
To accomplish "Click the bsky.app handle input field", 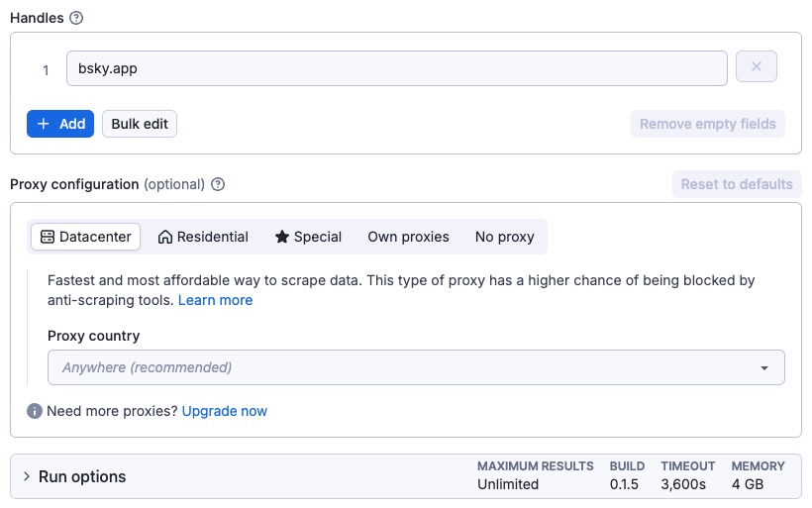I will (x=396, y=68).
